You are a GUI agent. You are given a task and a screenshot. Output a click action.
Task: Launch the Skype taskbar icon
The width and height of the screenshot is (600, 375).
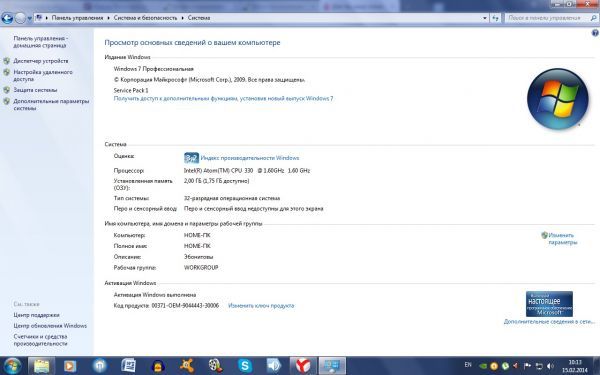[x=245, y=366]
